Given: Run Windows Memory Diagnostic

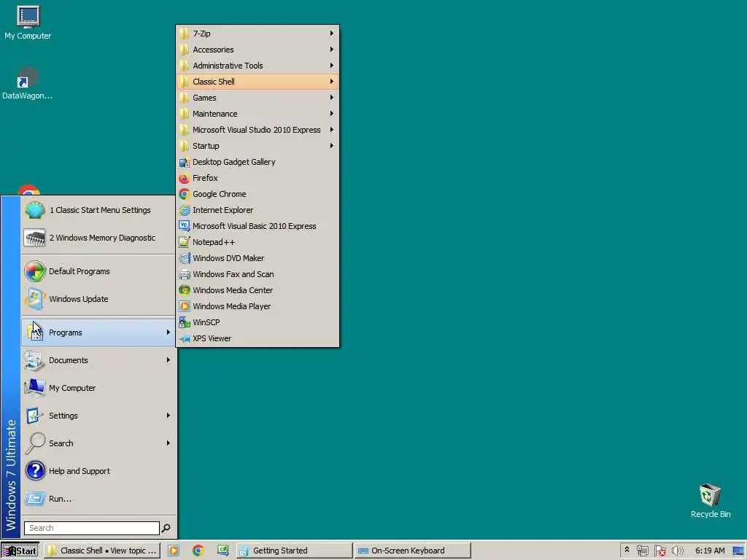Looking at the screenshot, I should (98, 238).
